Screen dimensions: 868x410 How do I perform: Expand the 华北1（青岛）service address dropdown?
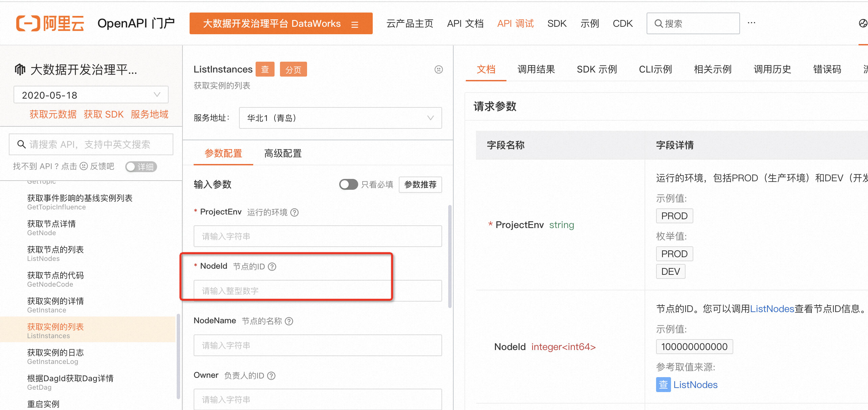pyautogui.click(x=340, y=118)
